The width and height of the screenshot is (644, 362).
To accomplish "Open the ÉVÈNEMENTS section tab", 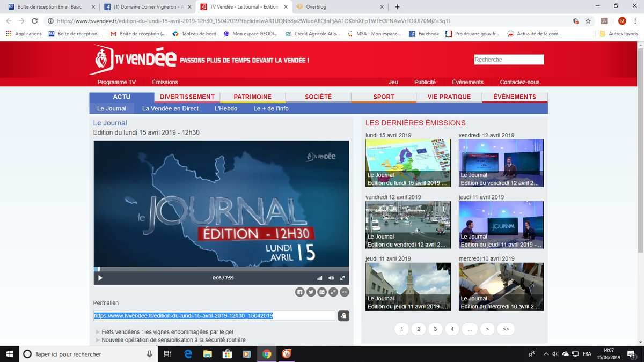I will [x=515, y=97].
